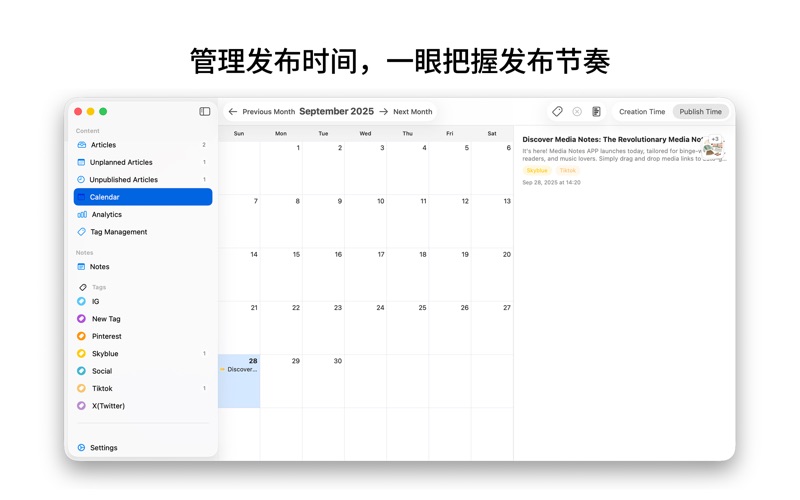
Task: Open the tag filter icon in toolbar
Action: [557, 112]
